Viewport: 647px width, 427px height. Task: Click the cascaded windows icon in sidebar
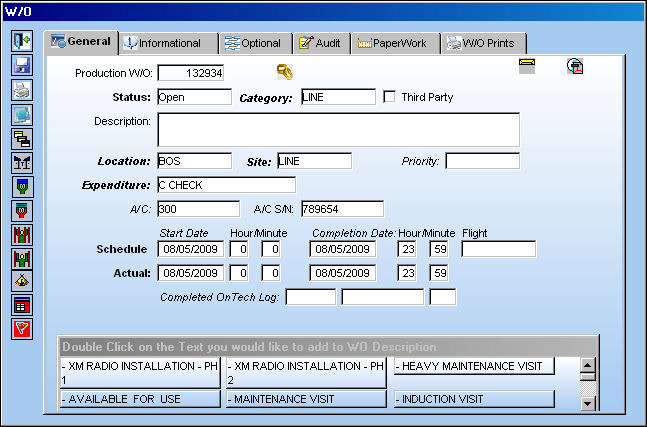coord(22,139)
